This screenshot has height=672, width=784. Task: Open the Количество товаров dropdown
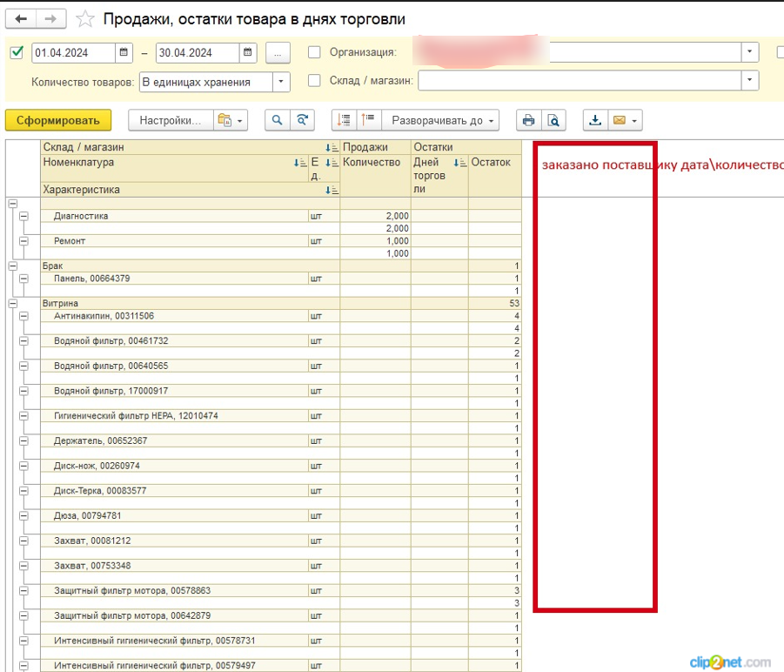coord(281,82)
